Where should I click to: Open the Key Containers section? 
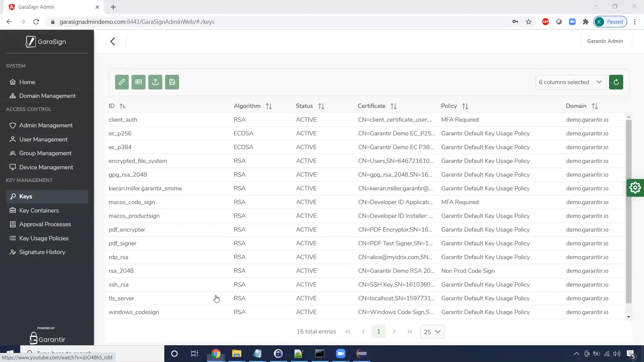click(x=39, y=210)
